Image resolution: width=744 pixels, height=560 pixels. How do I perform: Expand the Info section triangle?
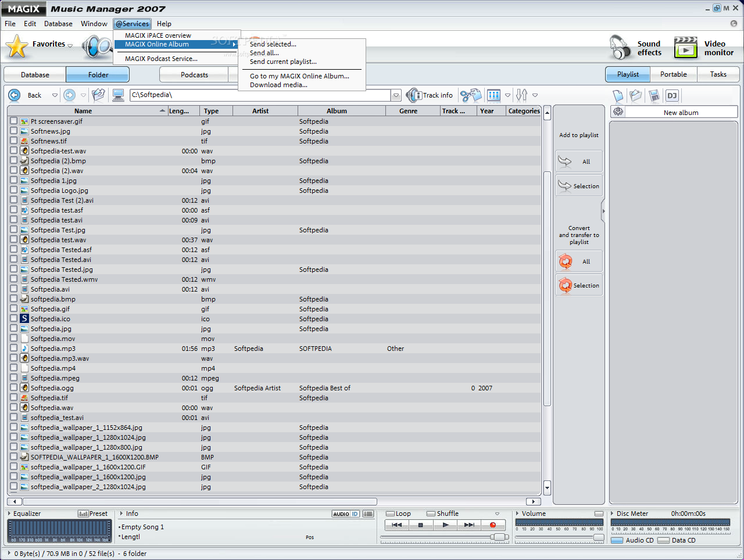tap(121, 513)
